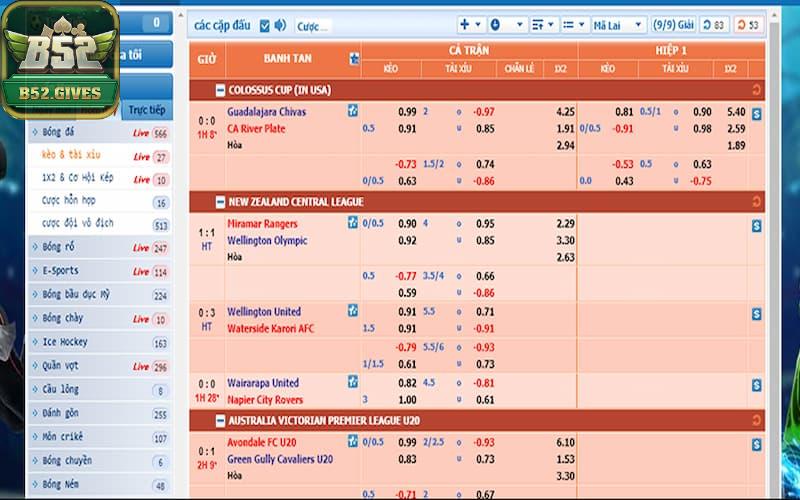
Task: Open the clock time filter dropdown
Action: pos(506,25)
